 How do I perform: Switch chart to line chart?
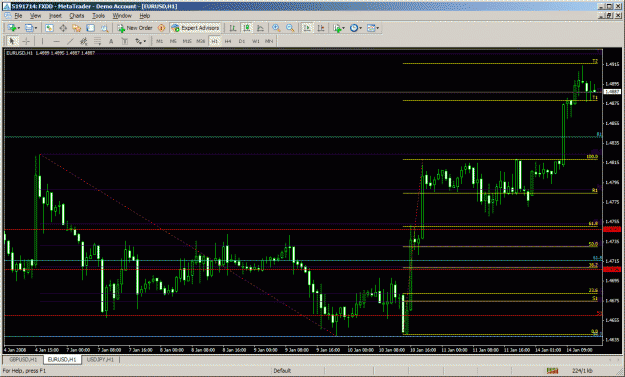pyautogui.click(x=260, y=28)
